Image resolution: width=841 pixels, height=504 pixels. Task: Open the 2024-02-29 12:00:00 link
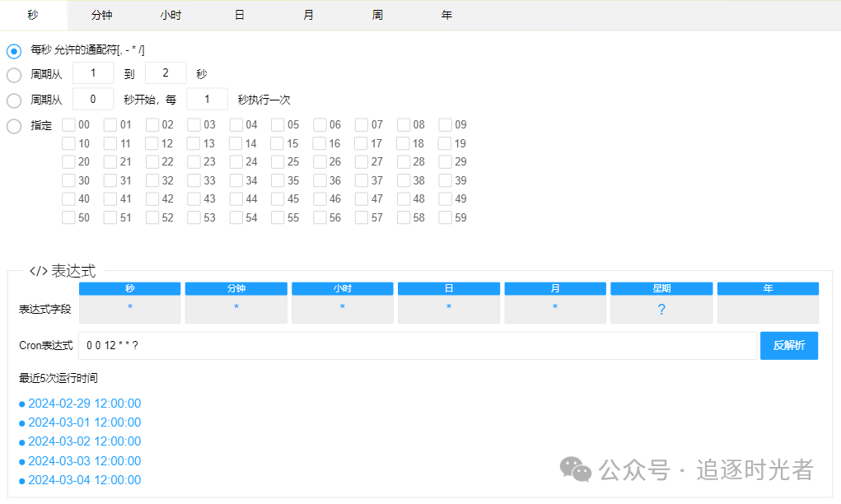click(x=83, y=404)
